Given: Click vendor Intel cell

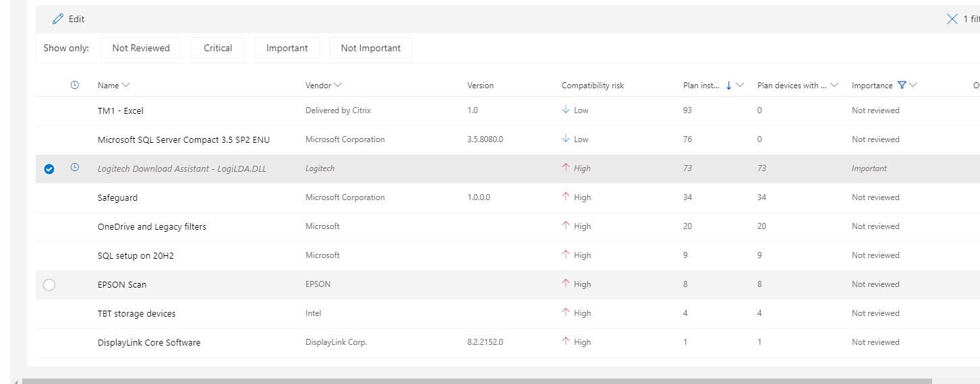Looking at the screenshot, I should [313, 313].
